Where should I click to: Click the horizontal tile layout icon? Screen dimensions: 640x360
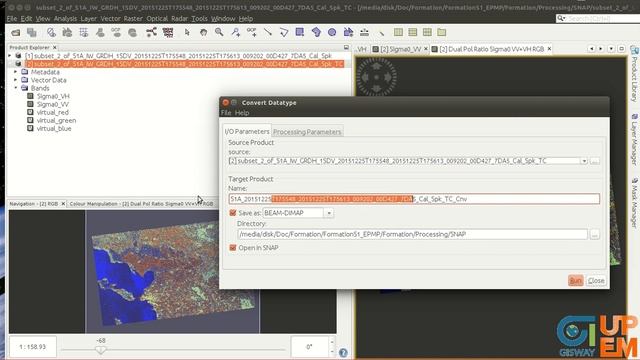click(413, 32)
